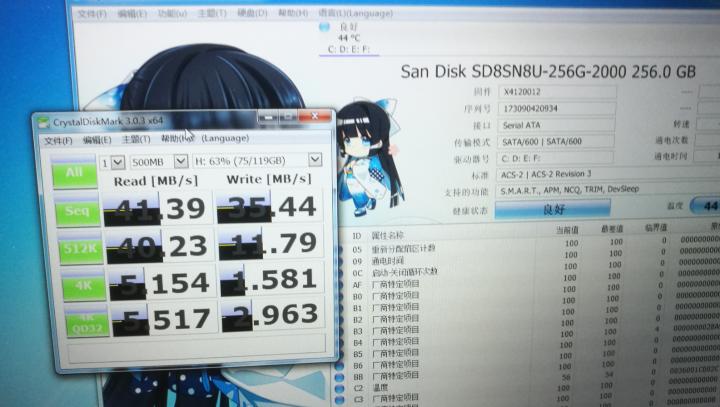The image size is (720, 407).
Task: Click 4K read result 5.154
Action: click(163, 283)
